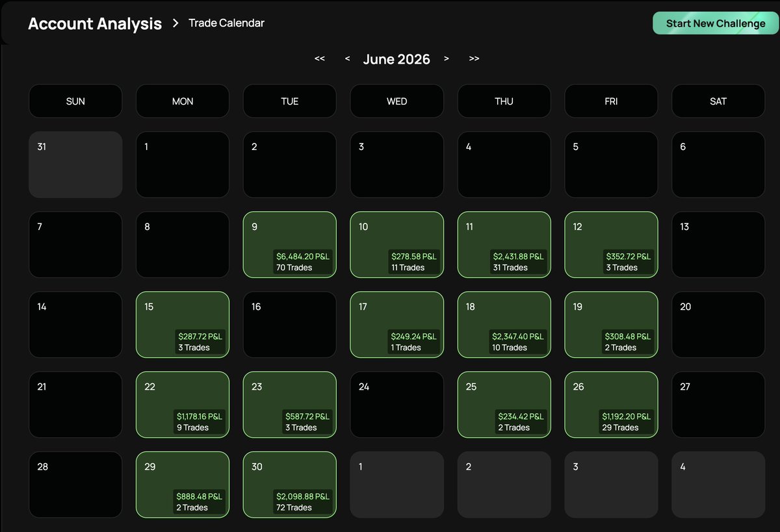Select the empty June 24 day cell

[397, 405]
